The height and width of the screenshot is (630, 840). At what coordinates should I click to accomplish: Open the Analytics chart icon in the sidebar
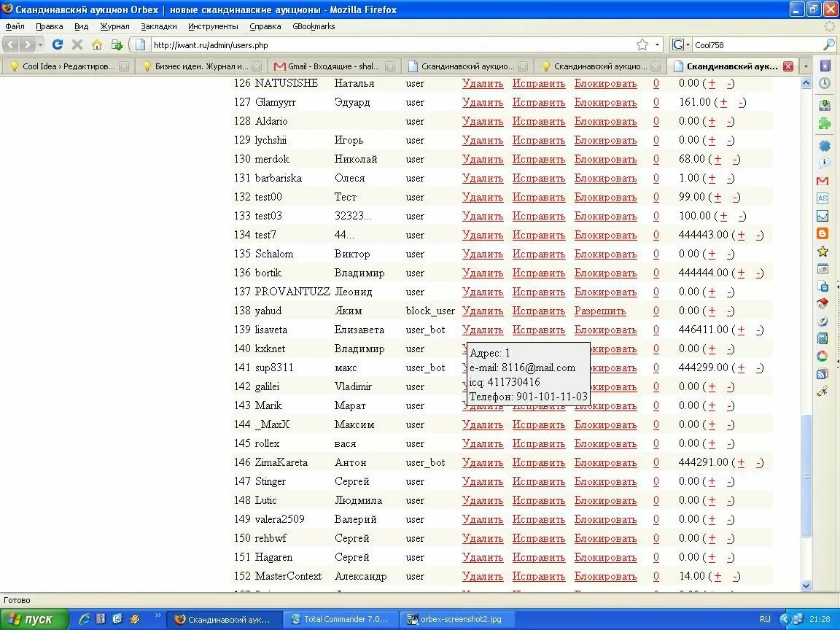click(x=822, y=216)
